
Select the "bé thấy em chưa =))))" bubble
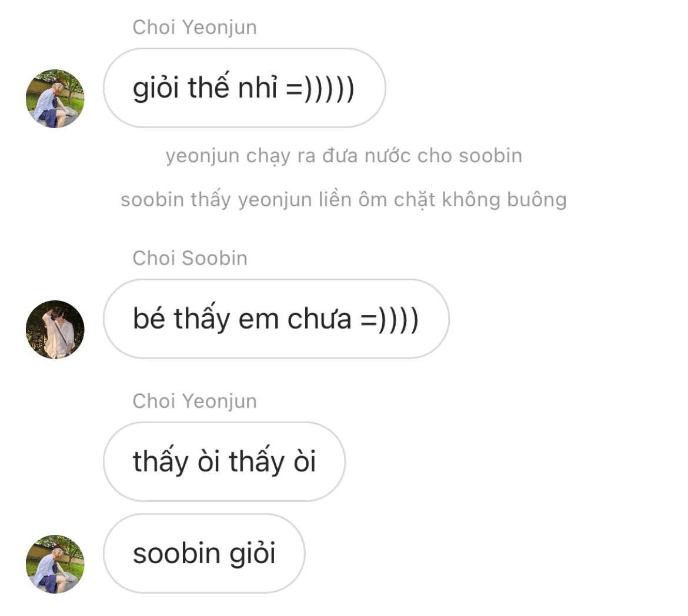[276, 319]
